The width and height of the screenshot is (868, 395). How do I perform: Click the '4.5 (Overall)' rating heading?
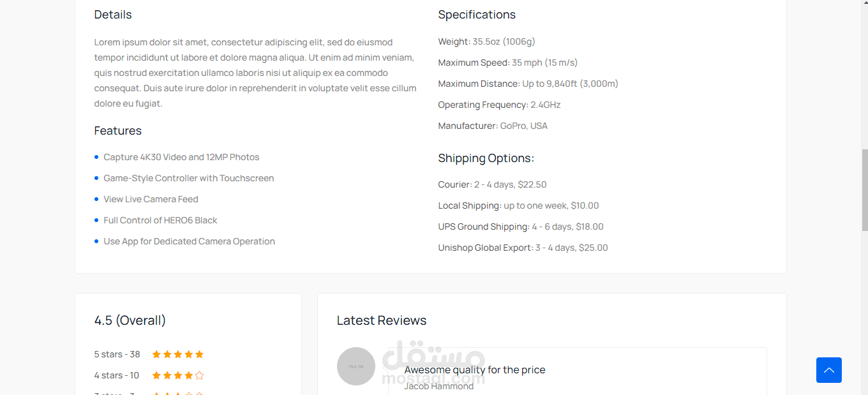pos(130,320)
